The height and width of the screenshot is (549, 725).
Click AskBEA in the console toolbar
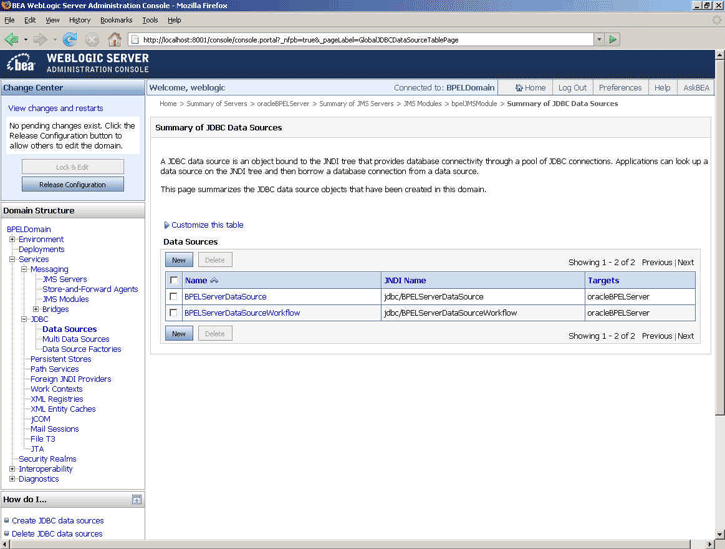(696, 88)
